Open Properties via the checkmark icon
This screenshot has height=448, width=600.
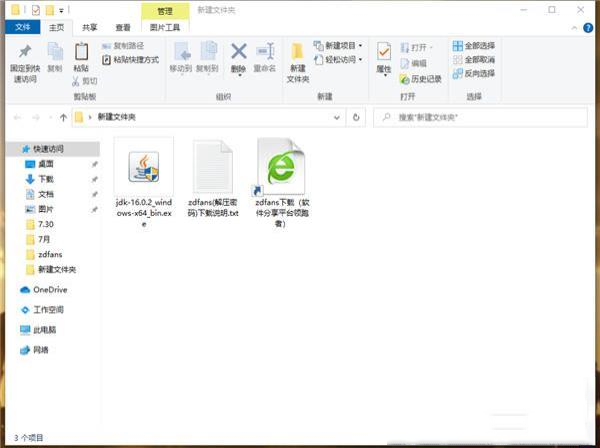pos(384,53)
